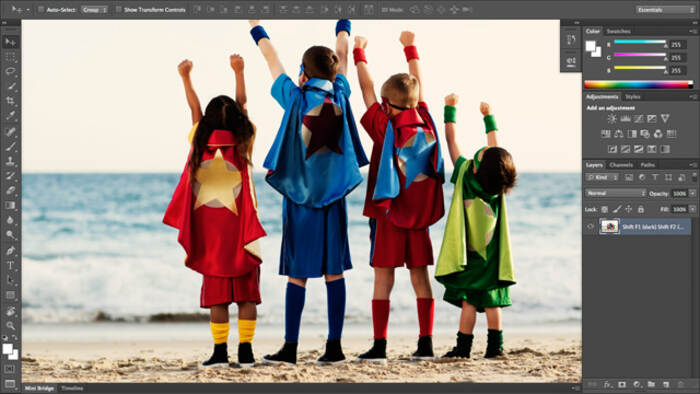Open the layer filter Kind dropdown
Image resolution: width=700 pixels, height=394 pixels.
[602, 178]
